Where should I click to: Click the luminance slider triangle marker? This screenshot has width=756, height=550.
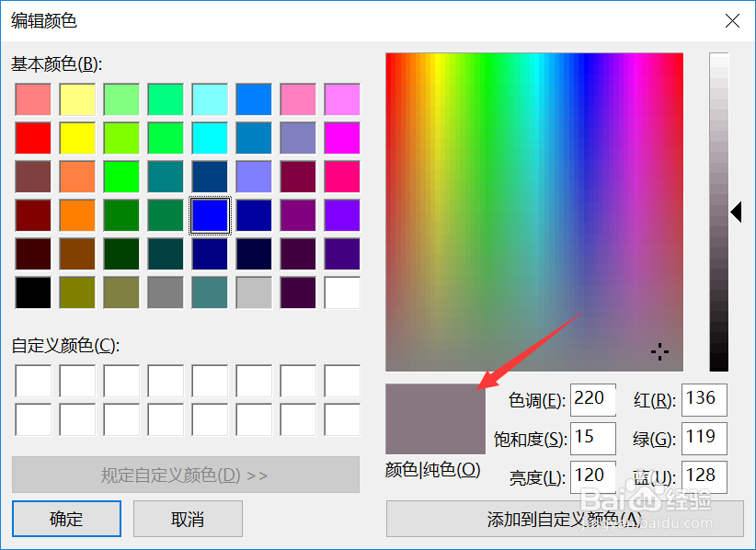[x=736, y=212]
